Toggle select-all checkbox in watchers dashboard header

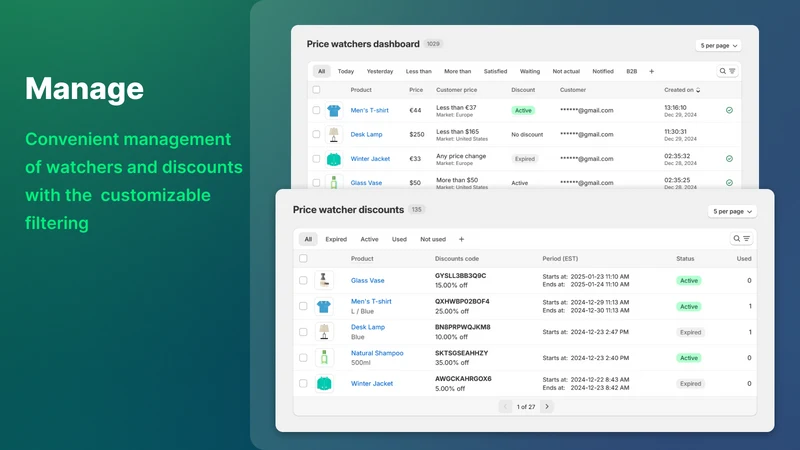[x=316, y=90]
